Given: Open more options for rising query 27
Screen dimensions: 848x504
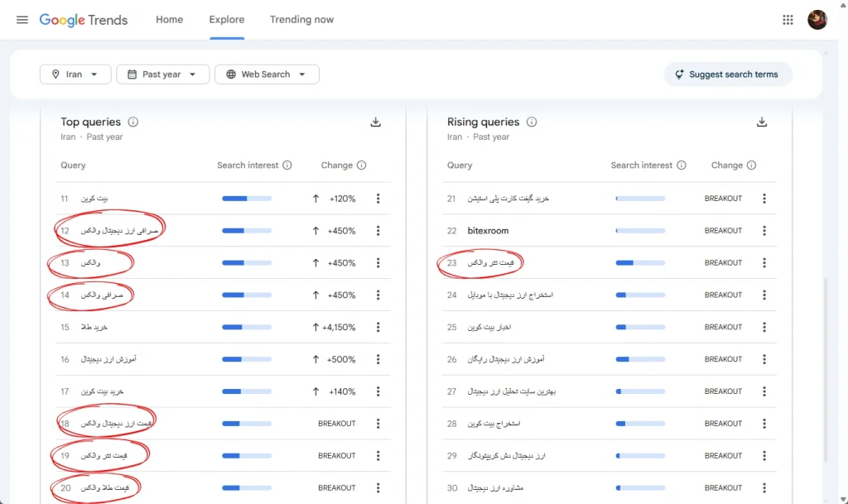Looking at the screenshot, I should [x=764, y=391].
